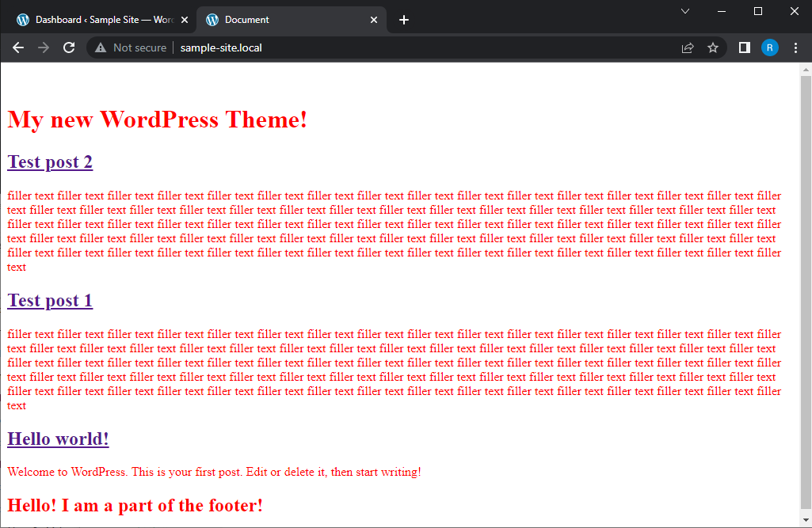Open the Not secure site info warning
The height and width of the screenshot is (528, 812).
pos(131,47)
